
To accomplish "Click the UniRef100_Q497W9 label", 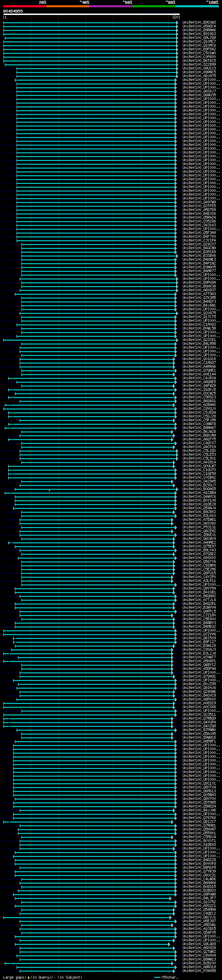I will tap(199, 202).
